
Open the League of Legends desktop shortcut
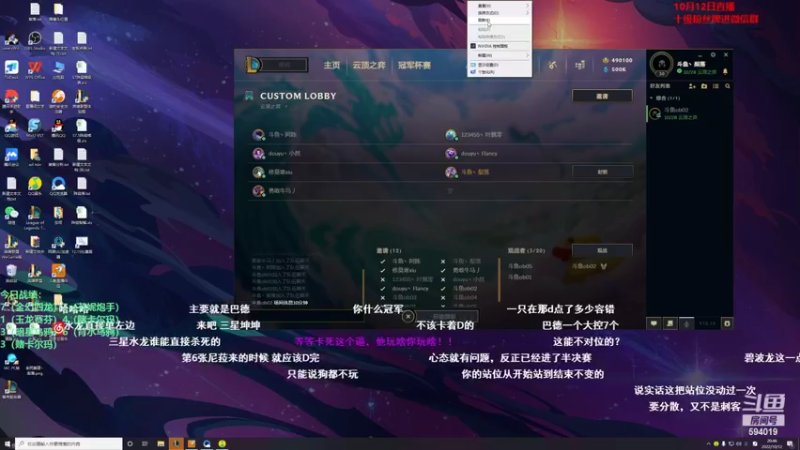point(35,217)
